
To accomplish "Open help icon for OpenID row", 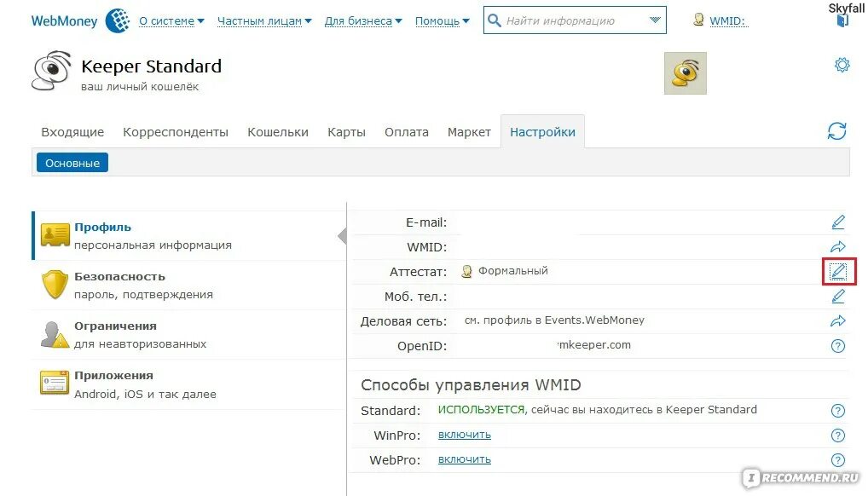I will (x=838, y=346).
